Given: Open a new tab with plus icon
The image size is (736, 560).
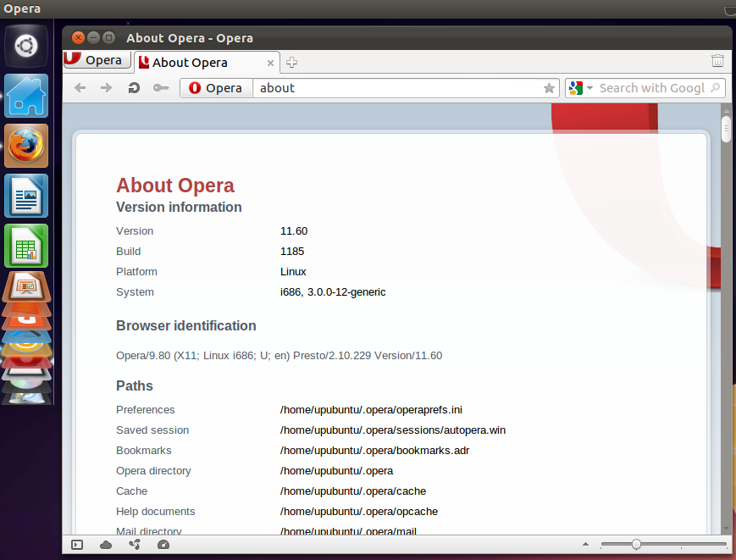Looking at the screenshot, I should point(291,63).
